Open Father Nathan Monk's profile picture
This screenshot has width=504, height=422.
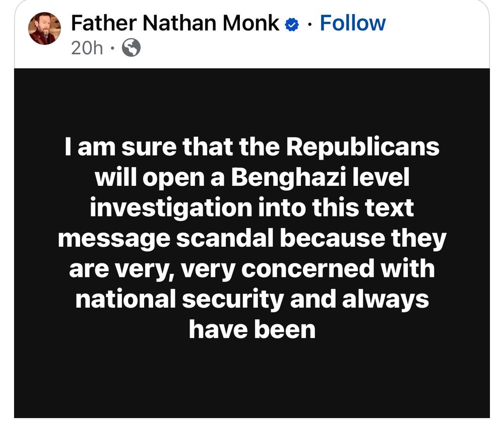pyautogui.click(x=45, y=29)
